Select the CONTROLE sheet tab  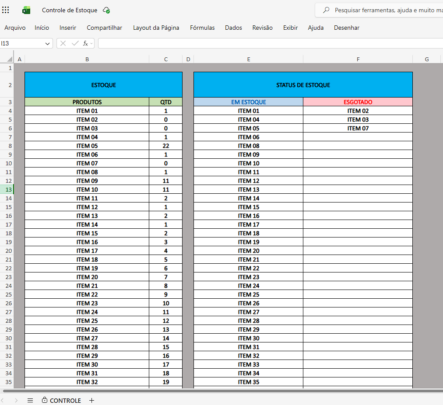[x=61, y=400]
